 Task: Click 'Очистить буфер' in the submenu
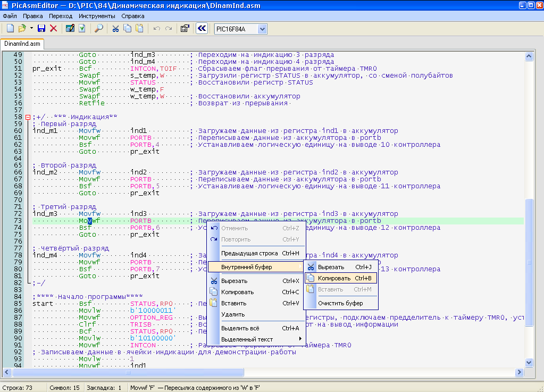340,303
